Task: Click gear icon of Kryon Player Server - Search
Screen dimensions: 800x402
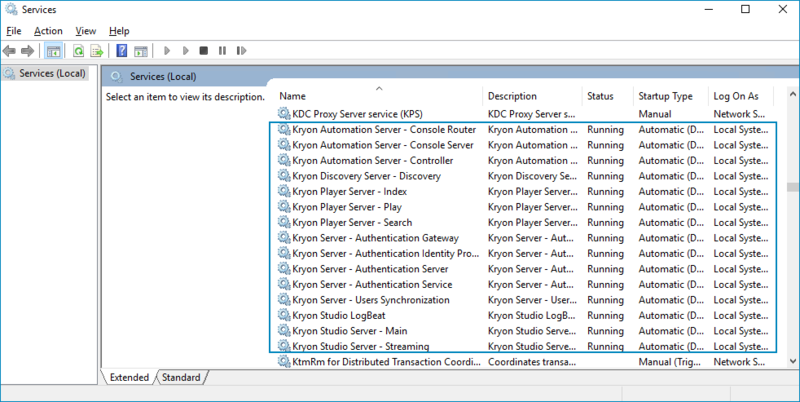Action: (x=284, y=222)
